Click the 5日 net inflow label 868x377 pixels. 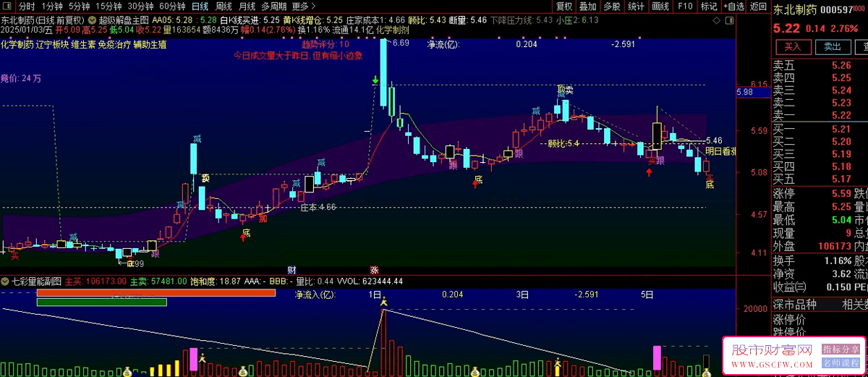pos(647,295)
